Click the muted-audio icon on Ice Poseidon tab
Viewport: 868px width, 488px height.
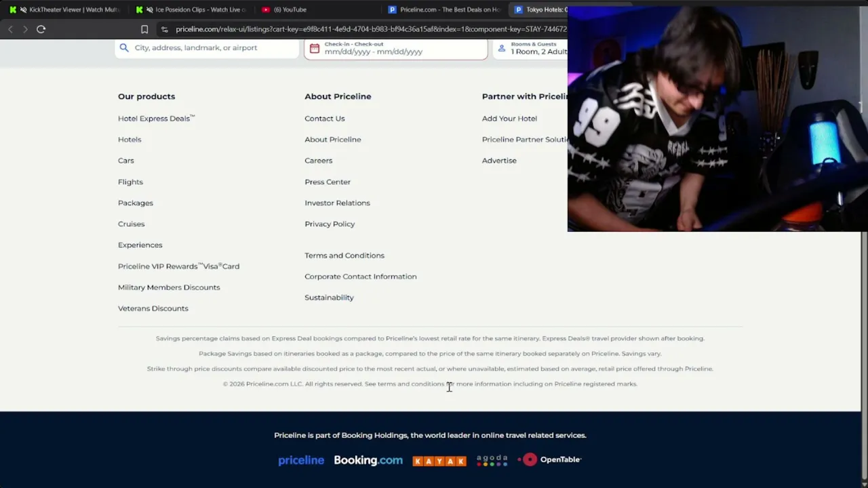(149, 9)
